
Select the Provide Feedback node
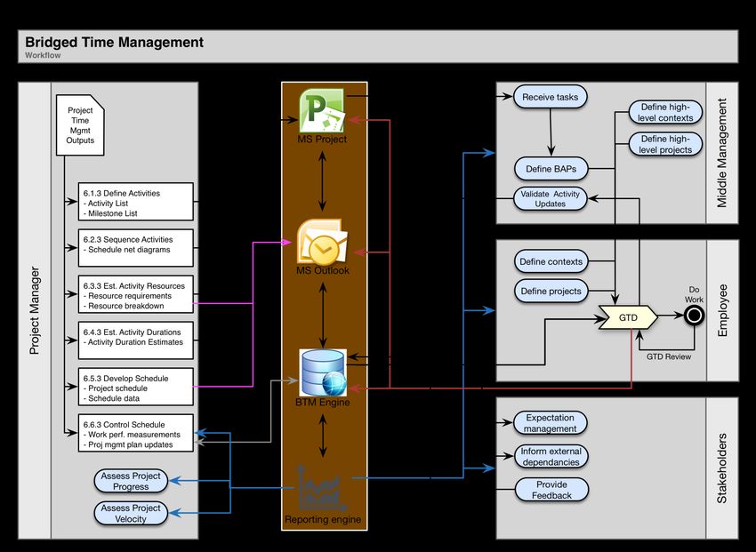tap(551, 490)
